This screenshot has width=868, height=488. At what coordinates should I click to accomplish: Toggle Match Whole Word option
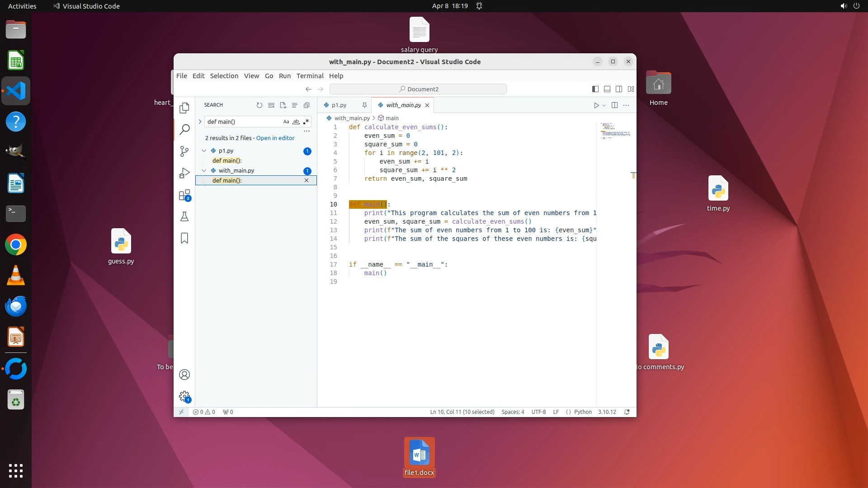coord(296,122)
